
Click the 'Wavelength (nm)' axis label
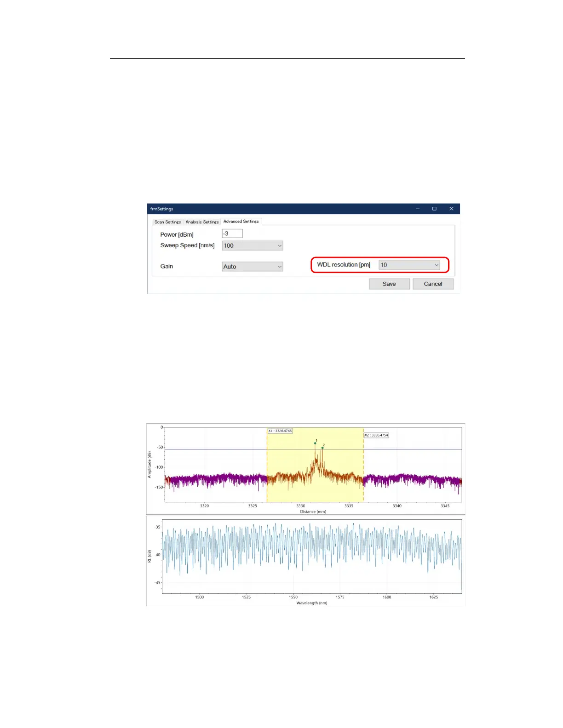[x=312, y=603]
